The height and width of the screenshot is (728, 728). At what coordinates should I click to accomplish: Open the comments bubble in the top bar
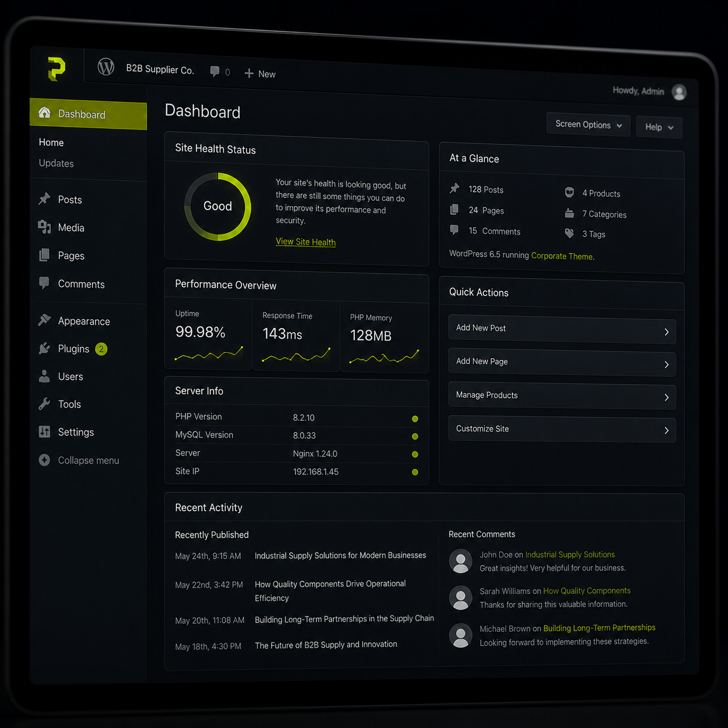[215, 71]
